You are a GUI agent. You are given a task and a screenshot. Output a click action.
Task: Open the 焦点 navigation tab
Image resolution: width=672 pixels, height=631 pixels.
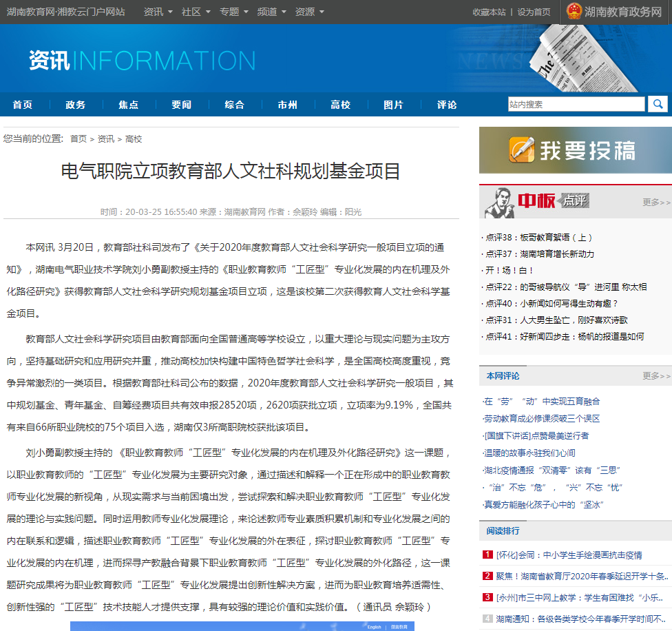[129, 105]
